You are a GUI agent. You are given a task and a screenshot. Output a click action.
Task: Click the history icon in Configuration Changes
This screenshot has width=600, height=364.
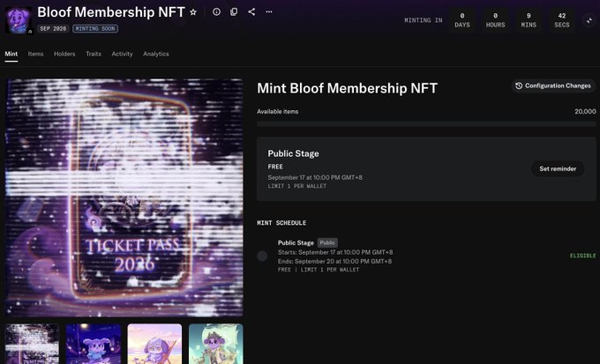(519, 85)
